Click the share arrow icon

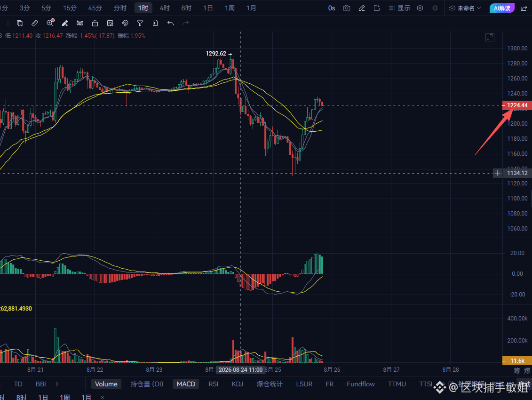[x=524, y=8]
